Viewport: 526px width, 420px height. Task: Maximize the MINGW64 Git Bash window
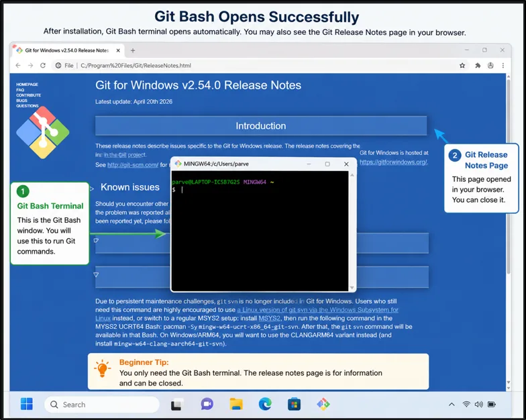point(327,164)
